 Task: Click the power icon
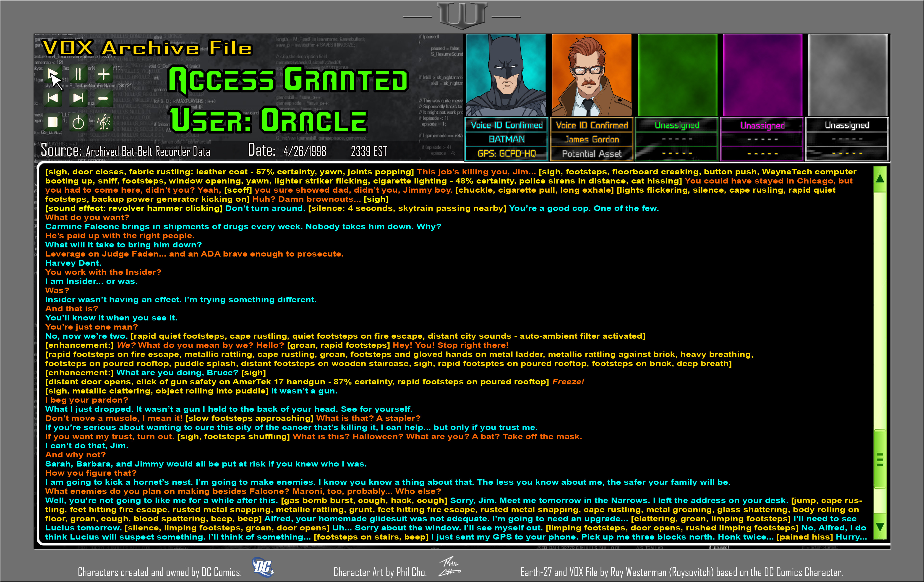[78, 123]
